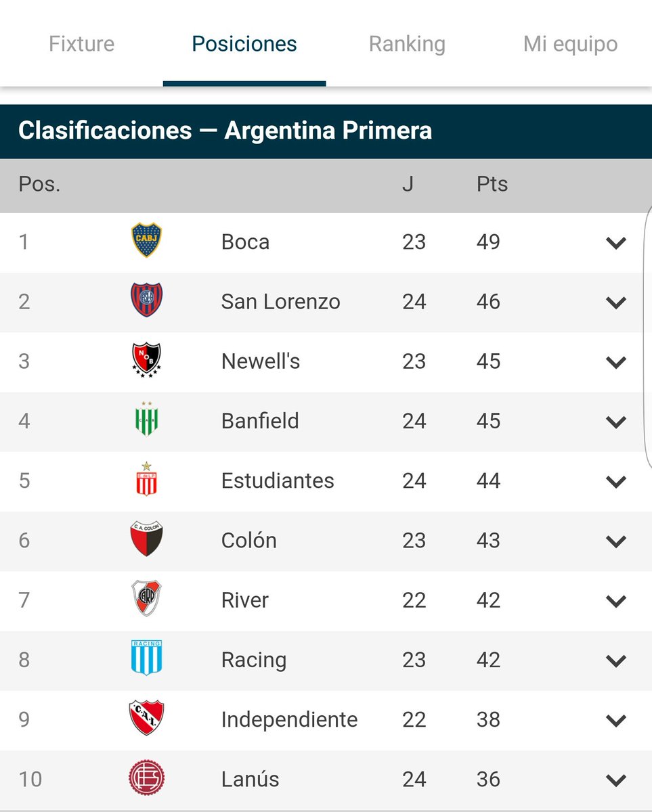Image resolution: width=652 pixels, height=812 pixels.
Task: Expand the Lanús row chevron
Action: [x=616, y=780]
